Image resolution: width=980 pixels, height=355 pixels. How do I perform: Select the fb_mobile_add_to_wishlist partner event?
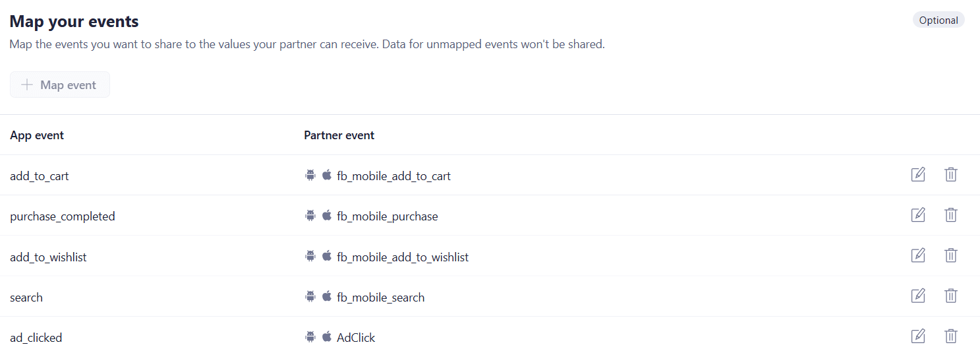coord(402,257)
